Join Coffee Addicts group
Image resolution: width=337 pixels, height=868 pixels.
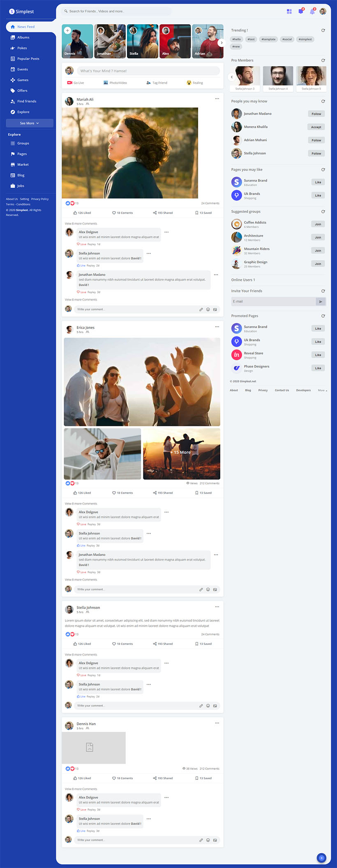(318, 224)
